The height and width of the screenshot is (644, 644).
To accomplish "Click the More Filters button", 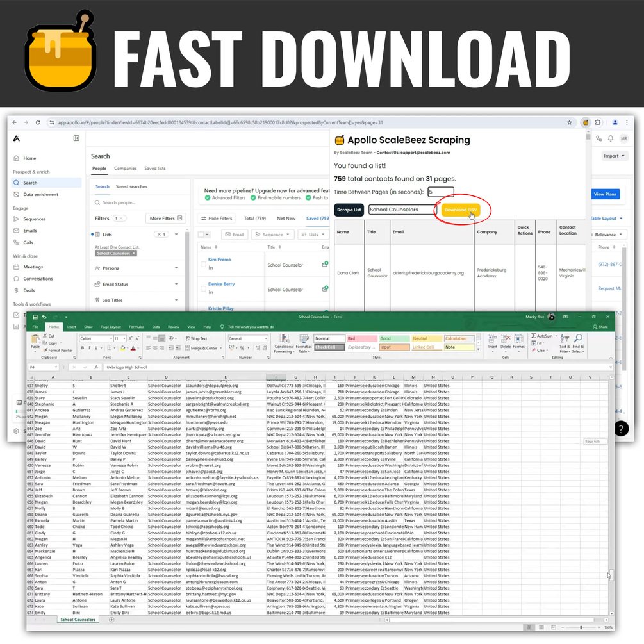I will click(x=166, y=218).
